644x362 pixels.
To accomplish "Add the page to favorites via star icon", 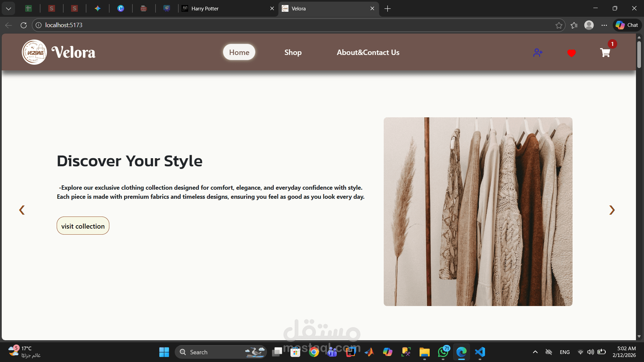I will point(558,25).
